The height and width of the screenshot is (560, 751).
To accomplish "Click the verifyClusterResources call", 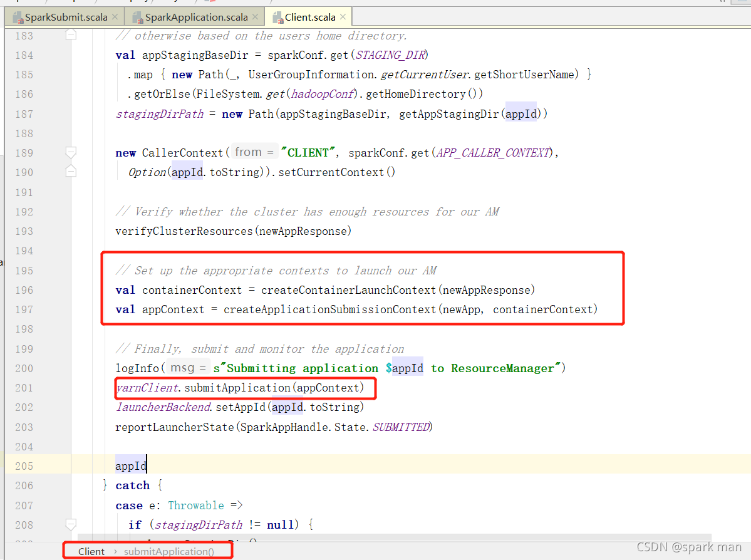I will pos(184,231).
